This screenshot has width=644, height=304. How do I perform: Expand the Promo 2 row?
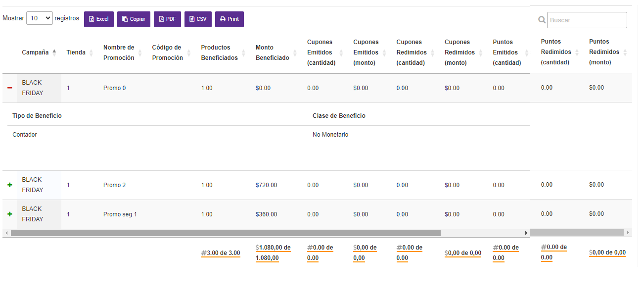coord(9,185)
